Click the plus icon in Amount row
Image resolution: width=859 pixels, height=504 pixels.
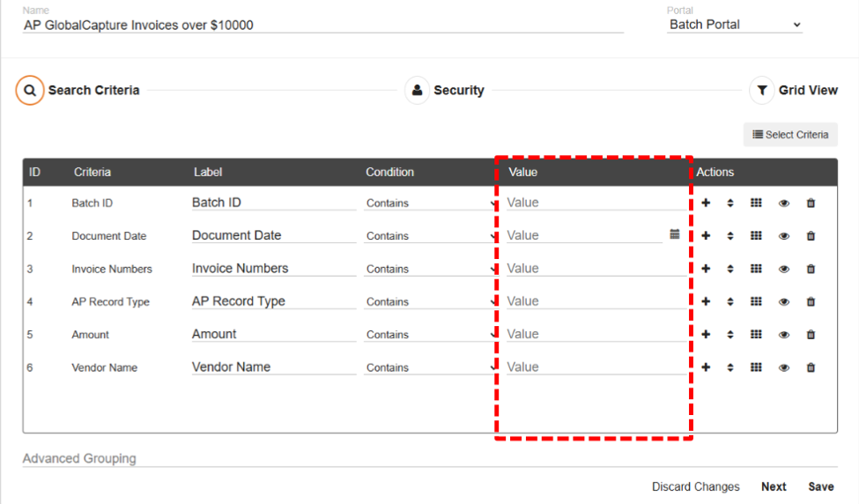[706, 334]
